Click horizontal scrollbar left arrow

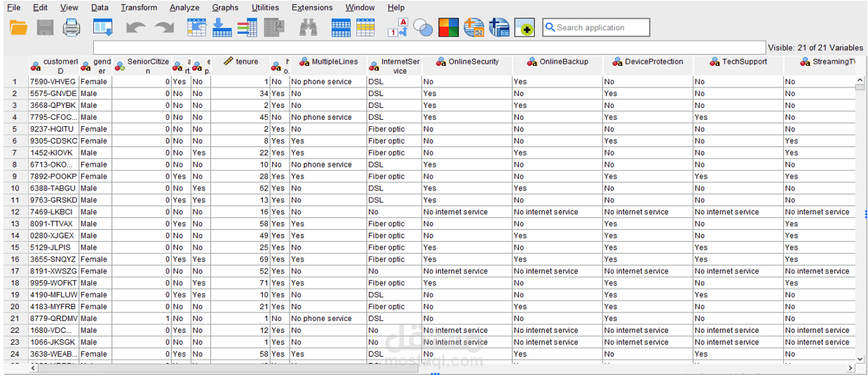coord(33,368)
